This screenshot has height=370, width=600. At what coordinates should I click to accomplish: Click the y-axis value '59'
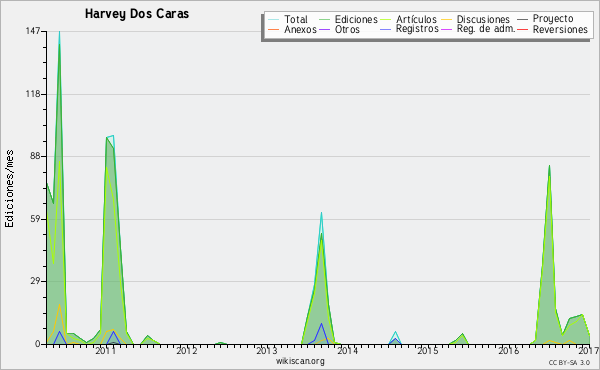(x=35, y=219)
